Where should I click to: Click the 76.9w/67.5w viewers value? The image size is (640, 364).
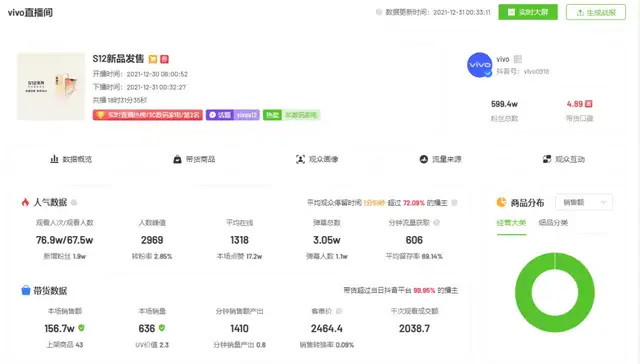(x=64, y=240)
